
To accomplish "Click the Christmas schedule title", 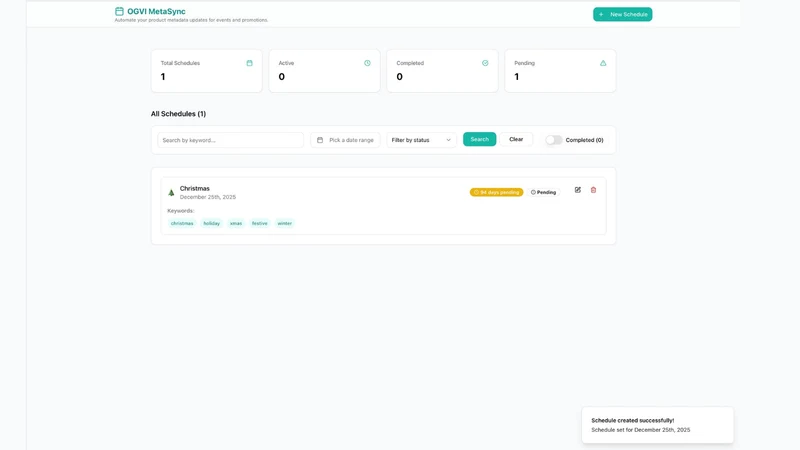I will point(194,188).
